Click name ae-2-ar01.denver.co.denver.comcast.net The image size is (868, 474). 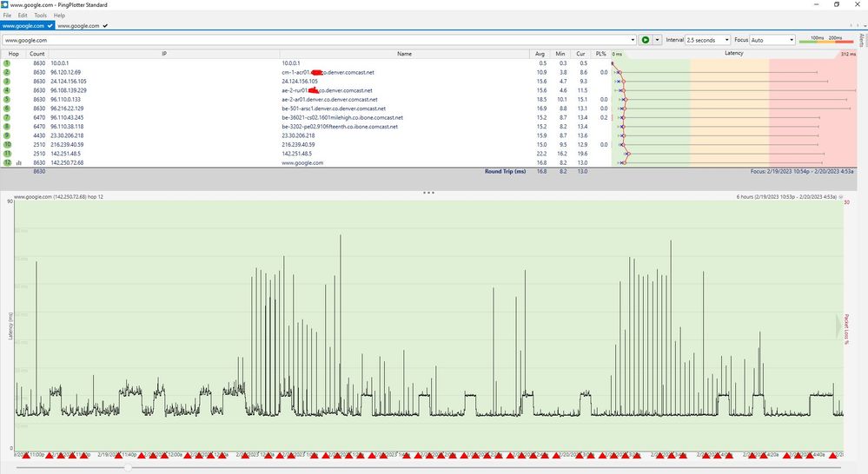coord(329,100)
